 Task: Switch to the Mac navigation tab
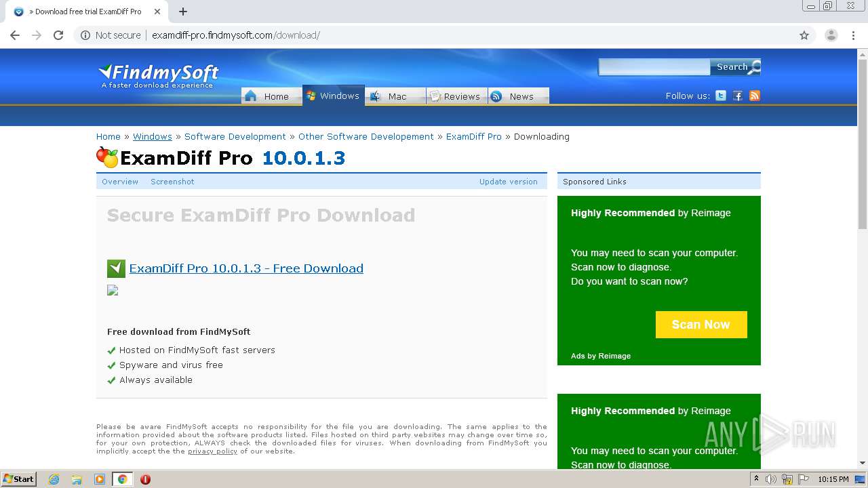coord(395,96)
